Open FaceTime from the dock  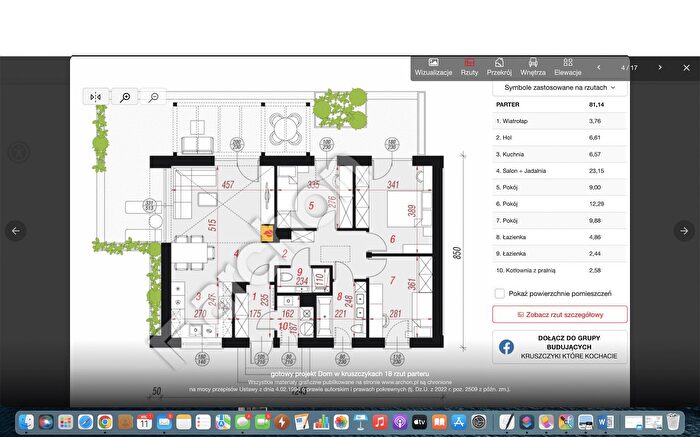click(262, 421)
